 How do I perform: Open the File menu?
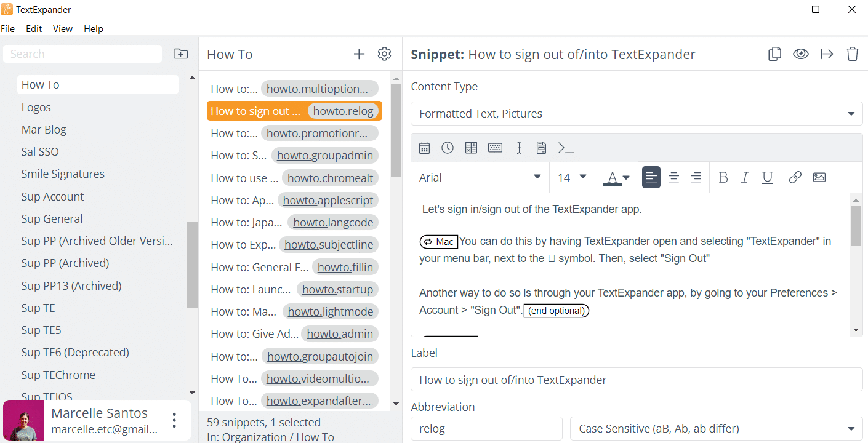coord(7,28)
